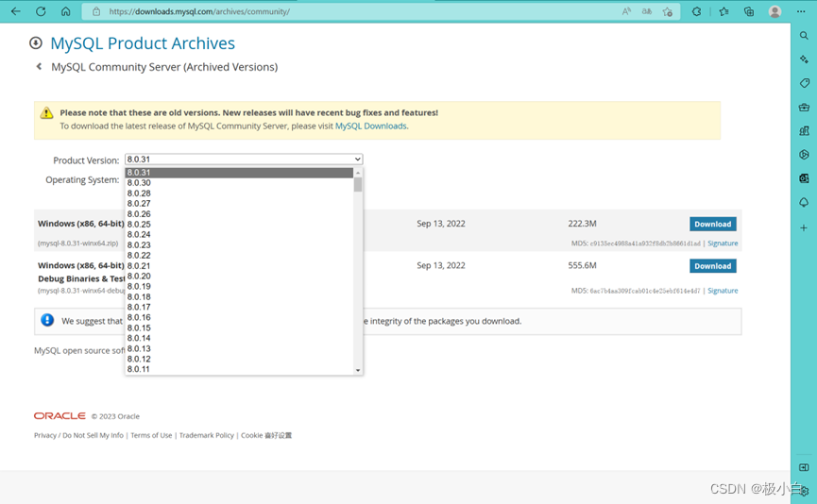Pick version 8.0.17 option
Image resolution: width=817 pixels, height=504 pixels.
[239, 307]
